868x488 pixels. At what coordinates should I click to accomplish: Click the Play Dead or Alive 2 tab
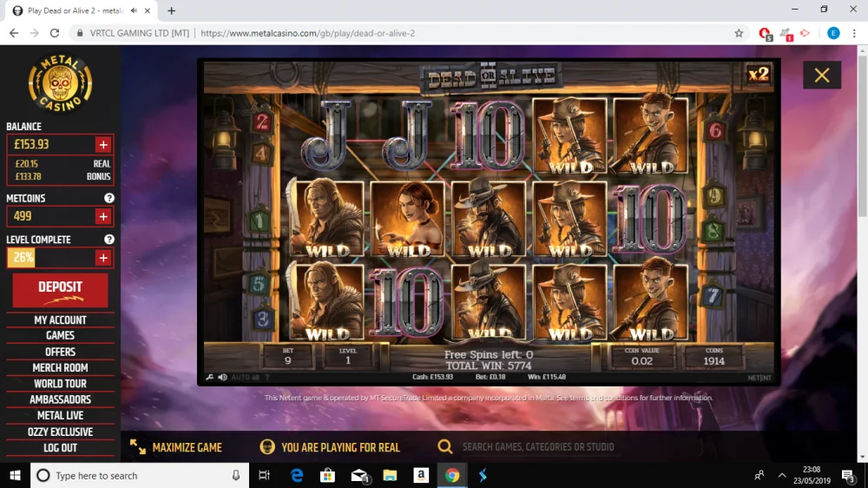[x=75, y=10]
